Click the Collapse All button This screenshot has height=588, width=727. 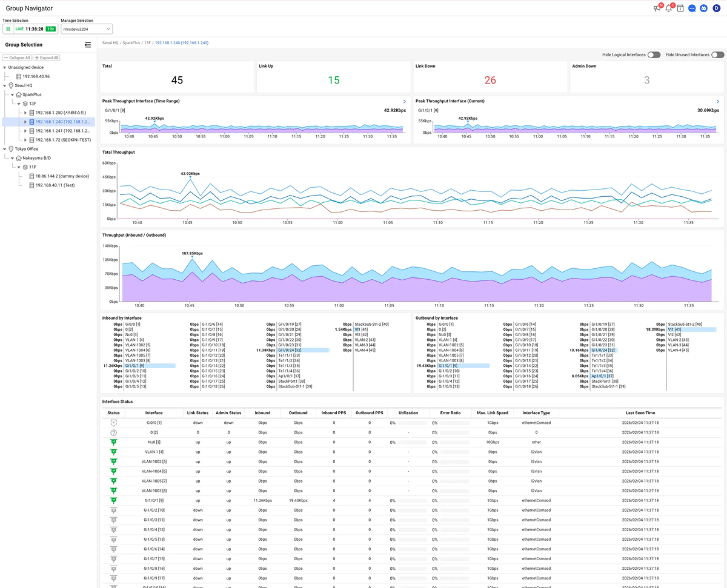(x=16, y=58)
